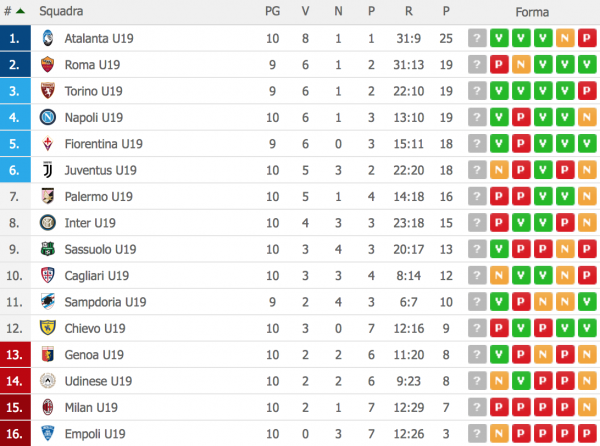This screenshot has height=446, width=600.
Task: Click Roma's red P form badge
Action: pos(499,65)
